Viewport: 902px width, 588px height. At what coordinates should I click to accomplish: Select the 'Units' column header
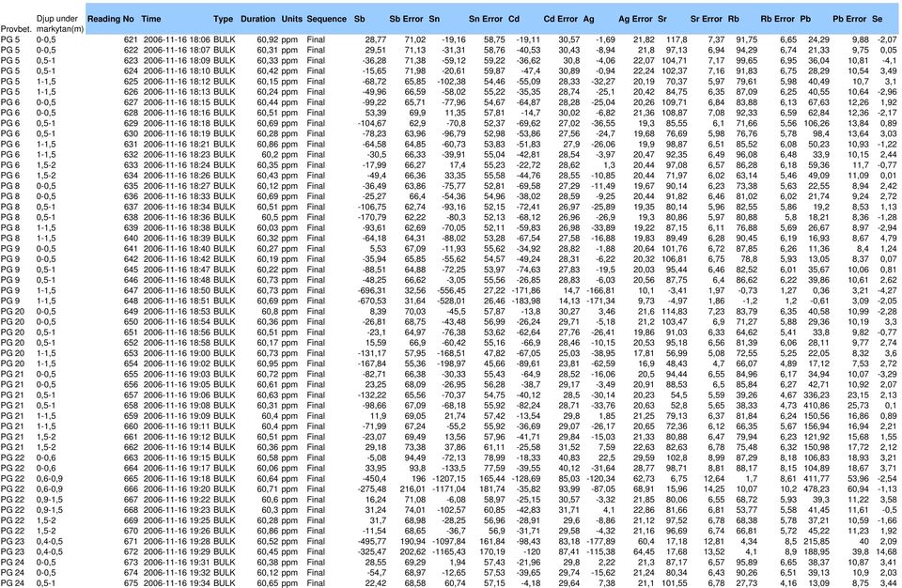pyautogui.click(x=291, y=19)
